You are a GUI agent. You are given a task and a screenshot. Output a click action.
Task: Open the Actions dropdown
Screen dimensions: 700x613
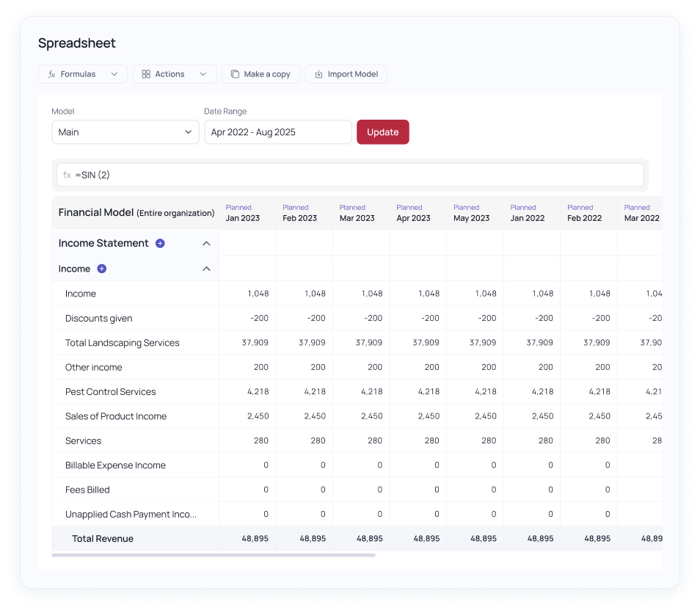[174, 73]
